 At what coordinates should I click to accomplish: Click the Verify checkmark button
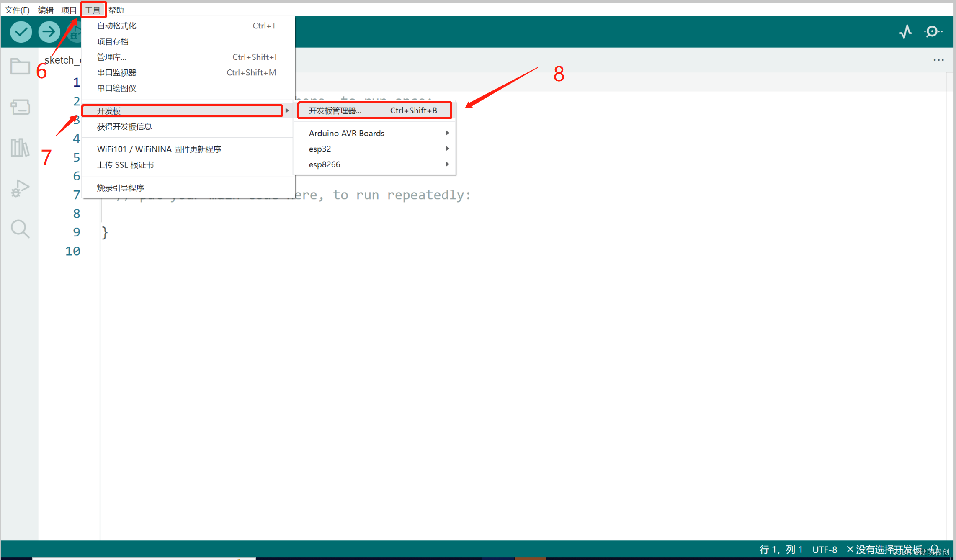(x=21, y=32)
